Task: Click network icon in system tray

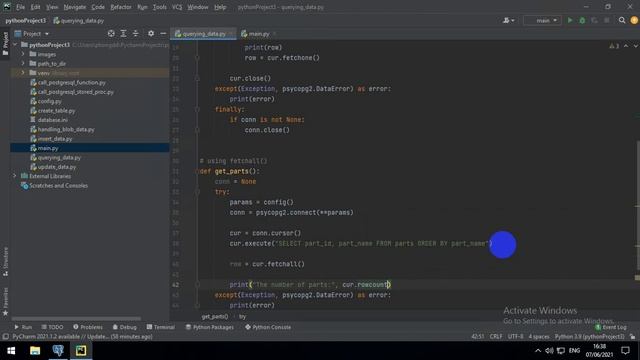Action: click(x=561, y=351)
